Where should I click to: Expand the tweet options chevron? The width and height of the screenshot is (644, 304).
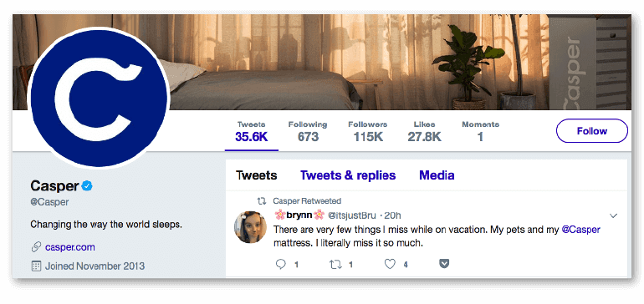point(614,215)
